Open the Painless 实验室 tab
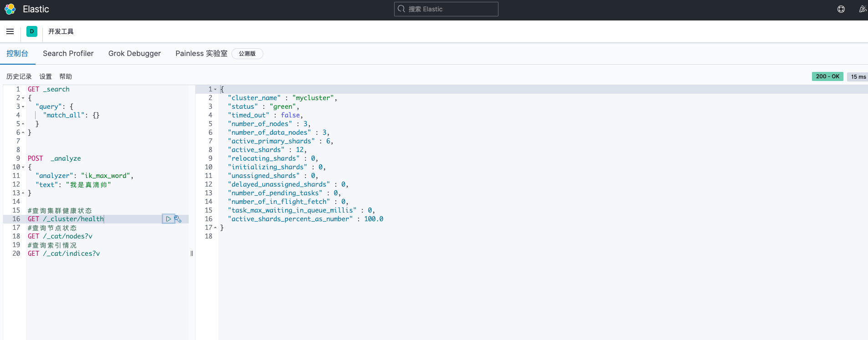 coord(201,53)
